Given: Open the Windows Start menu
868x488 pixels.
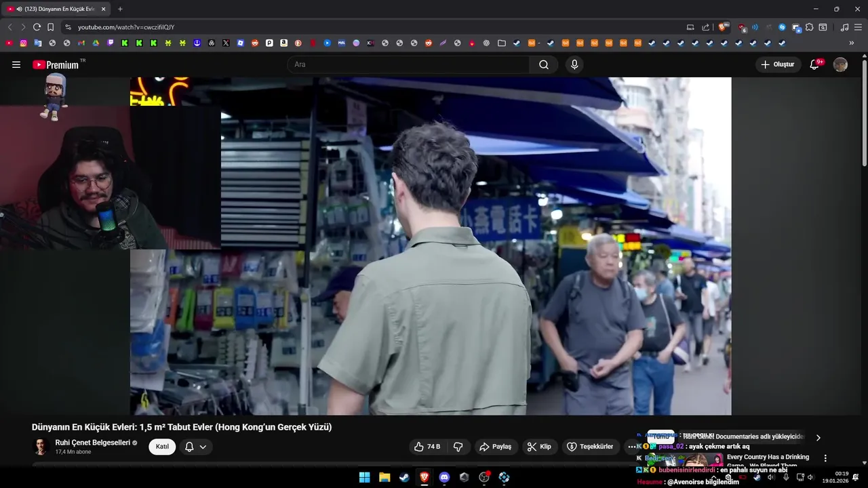Looking at the screenshot, I should click(364, 477).
